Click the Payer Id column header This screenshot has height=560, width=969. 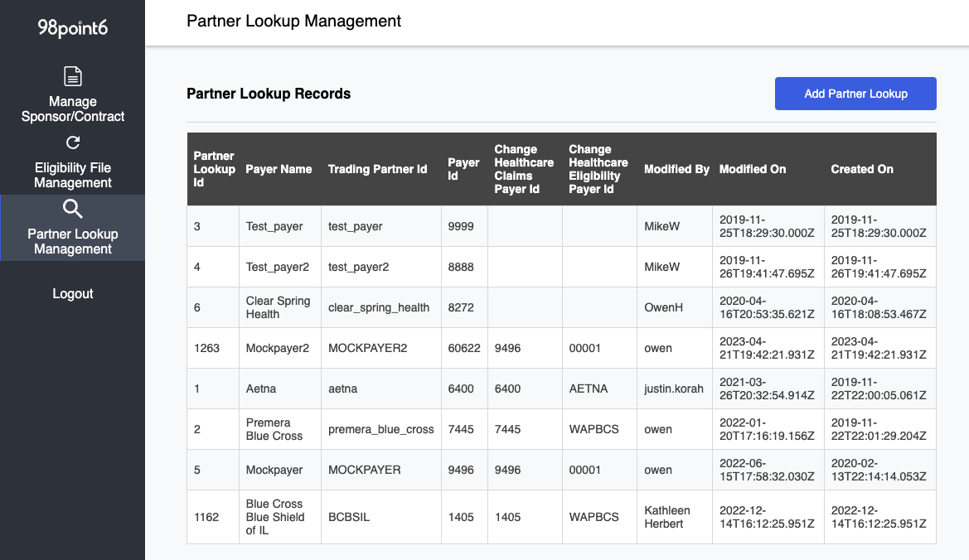click(x=463, y=169)
